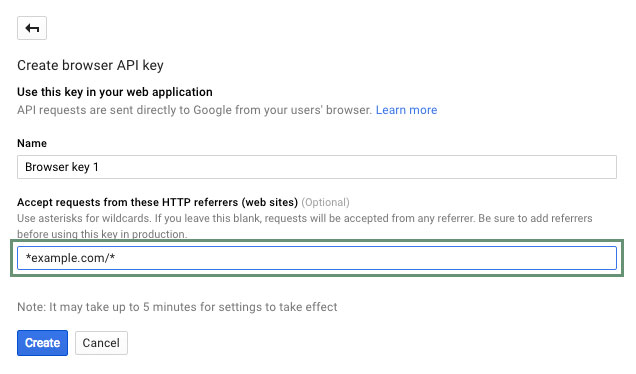
Task: Click the 'before using this key in production' line
Action: pyautogui.click(x=102, y=234)
